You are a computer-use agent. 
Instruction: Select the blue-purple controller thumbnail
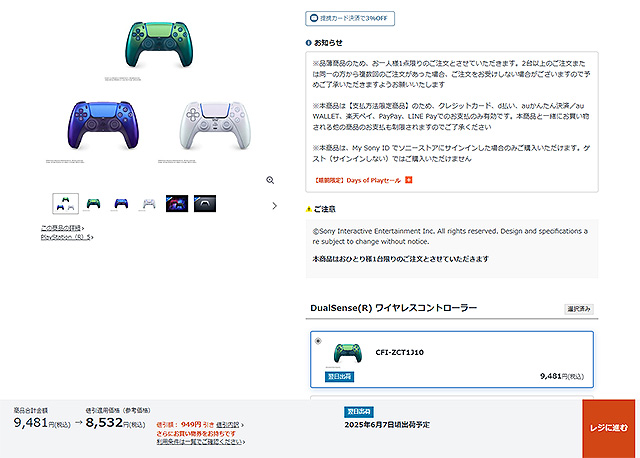(x=121, y=203)
